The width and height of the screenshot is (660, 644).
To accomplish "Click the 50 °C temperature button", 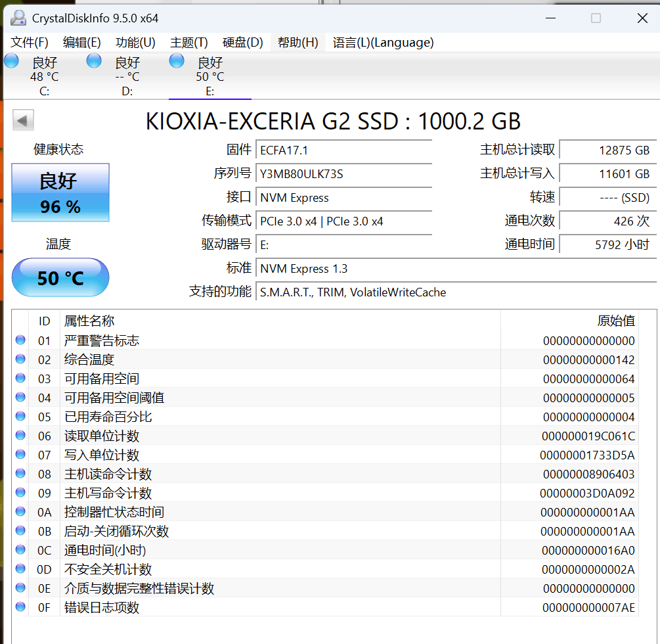I will point(60,277).
